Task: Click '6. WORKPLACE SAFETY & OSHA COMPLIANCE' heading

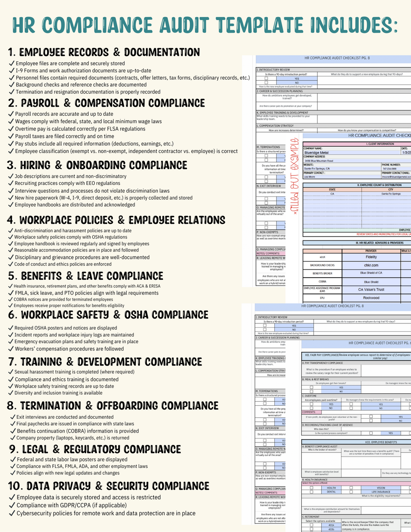Action: [108, 315]
